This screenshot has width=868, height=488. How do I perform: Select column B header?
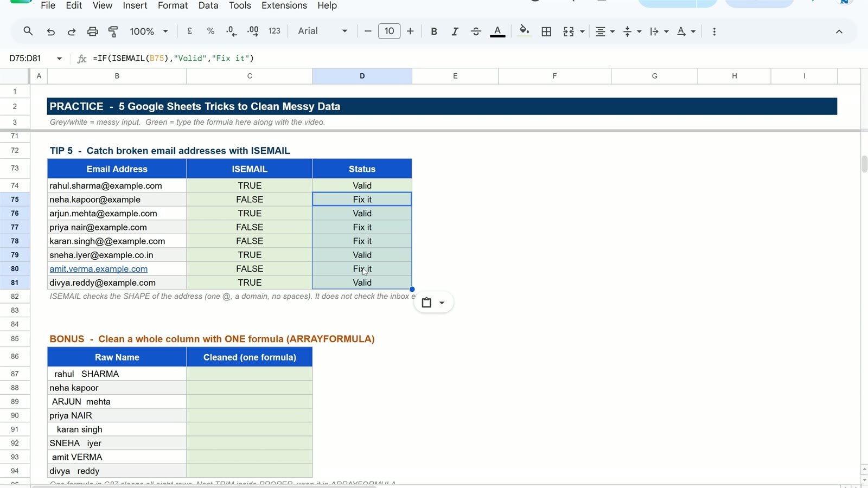click(117, 76)
